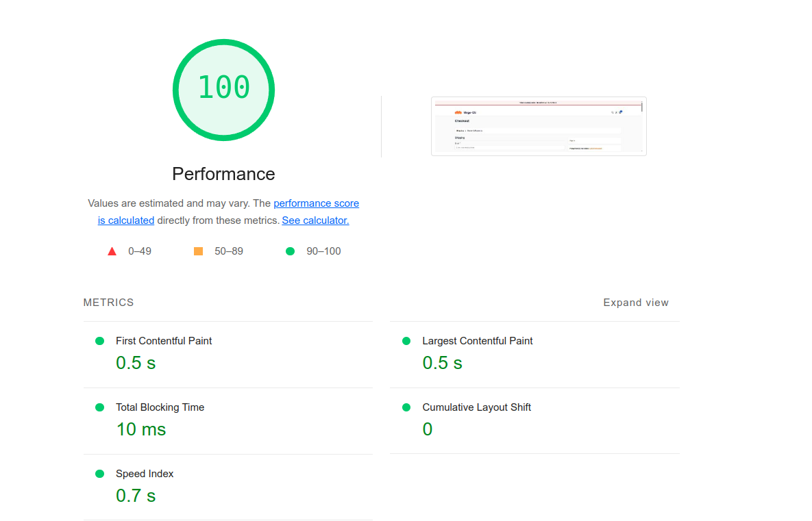Click the 0–49 legend range text
Image resolution: width=812 pixels, height=521 pixels.
coord(140,251)
